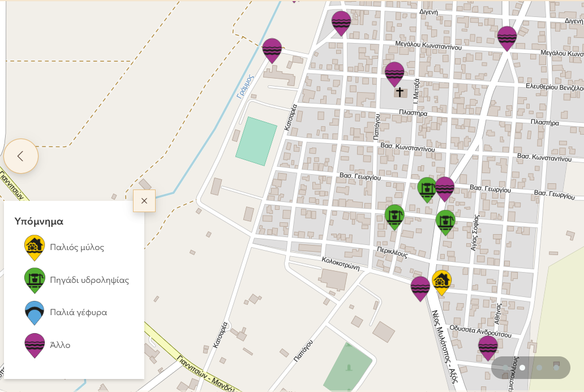The height and width of the screenshot is (392, 584).
Task: Select the third pagination dot
Action: 539,368
